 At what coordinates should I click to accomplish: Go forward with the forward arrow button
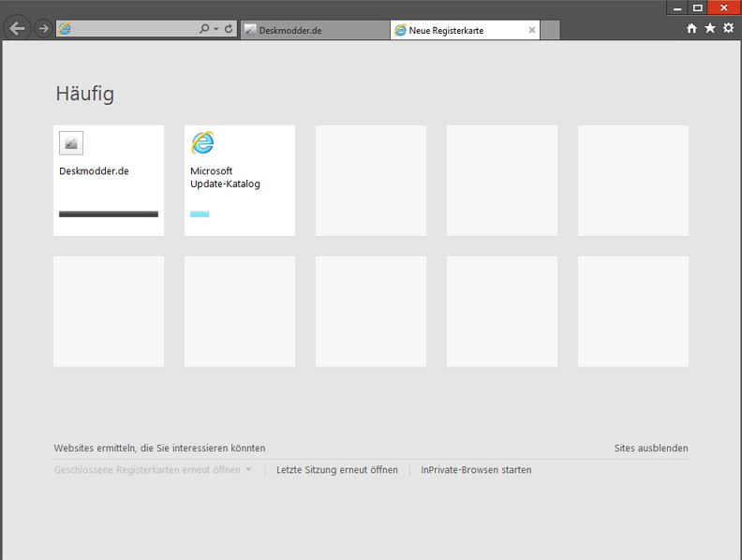coord(43,29)
